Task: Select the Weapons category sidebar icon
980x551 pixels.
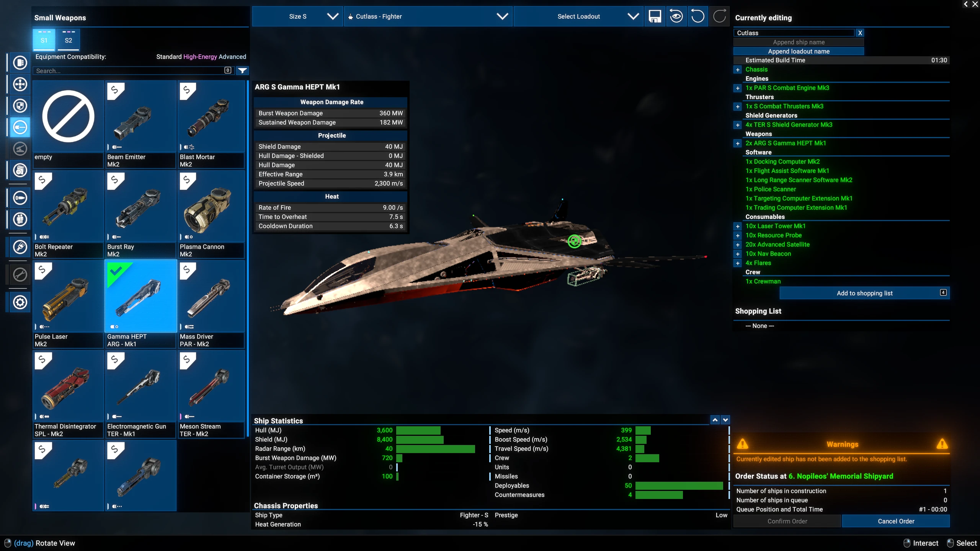Action: coord(20,127)
